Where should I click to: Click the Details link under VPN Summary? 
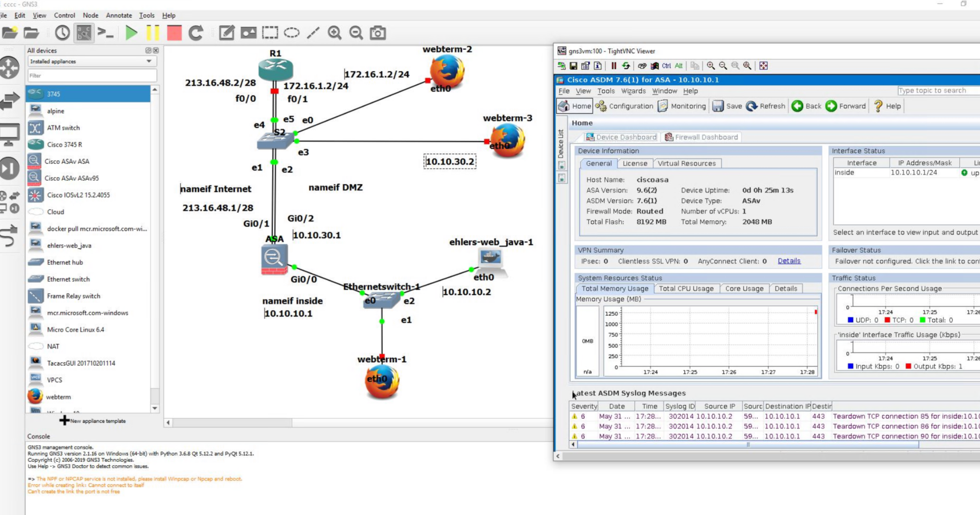(789, 260)
